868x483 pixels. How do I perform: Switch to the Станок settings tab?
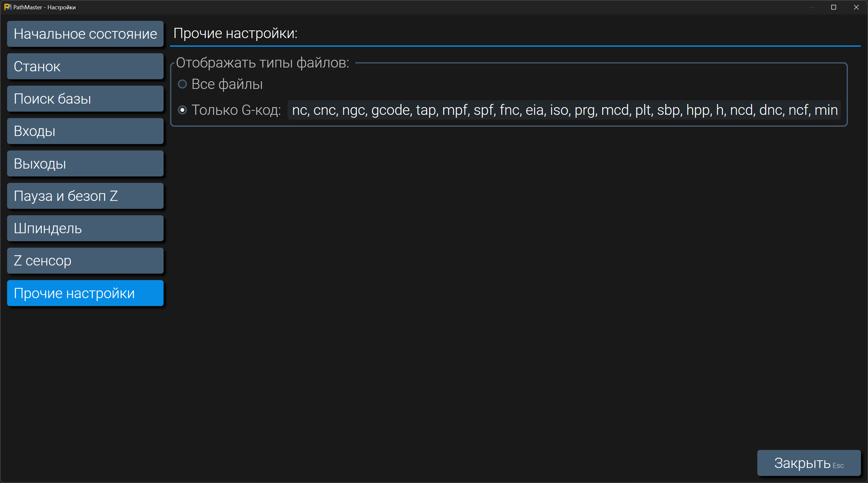pos(85,67)
